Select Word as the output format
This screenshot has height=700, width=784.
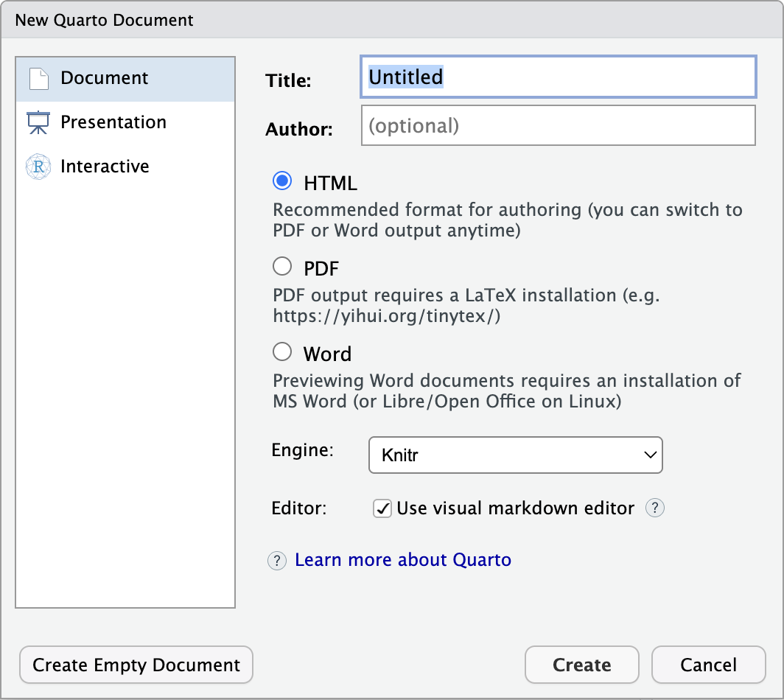(x=281, y=351)
